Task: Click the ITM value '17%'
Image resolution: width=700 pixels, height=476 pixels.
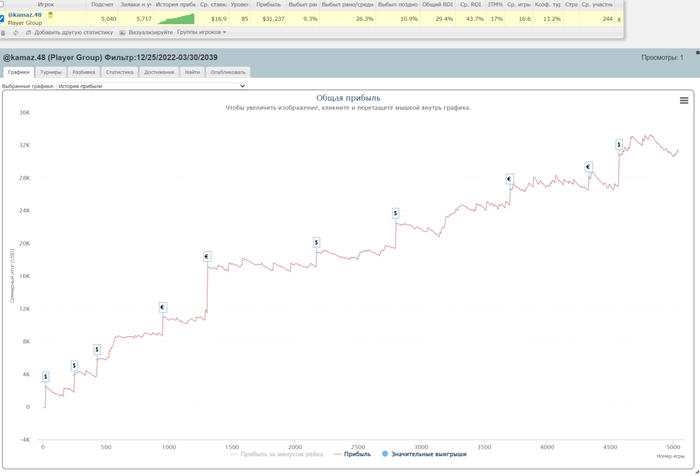Action: [x=496, y=19]
